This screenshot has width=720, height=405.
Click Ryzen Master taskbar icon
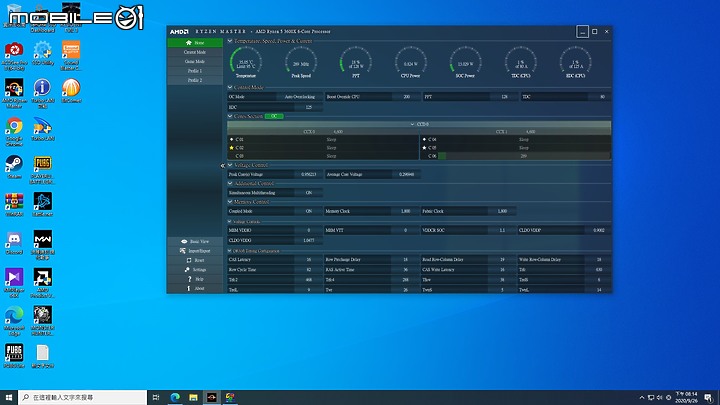point(212,397)
